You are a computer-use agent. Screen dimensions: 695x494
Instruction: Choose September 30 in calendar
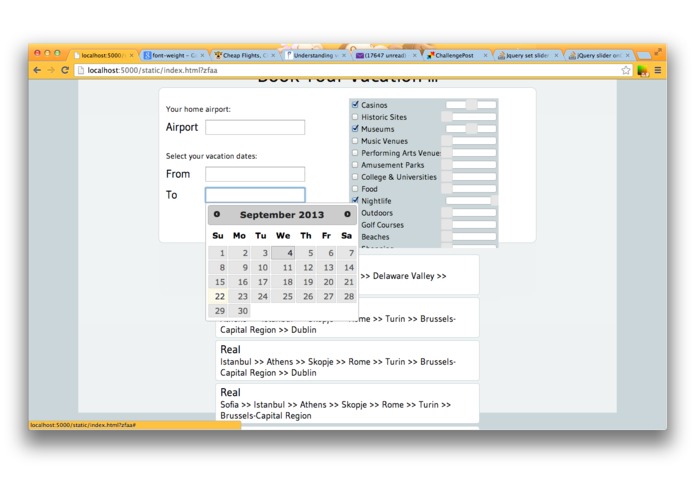pyautogui.click(x=239, y=311)
